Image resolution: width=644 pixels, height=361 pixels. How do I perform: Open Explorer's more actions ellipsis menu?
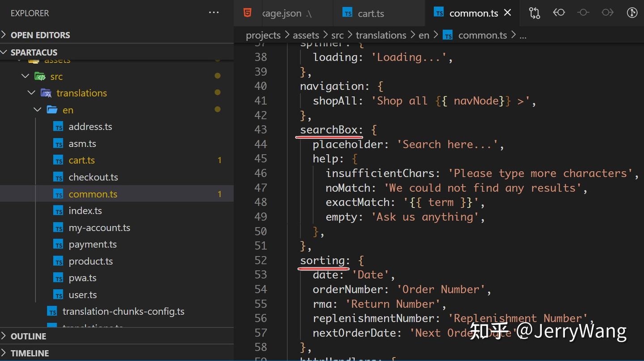pyautogui.click(x=214, y=13)
